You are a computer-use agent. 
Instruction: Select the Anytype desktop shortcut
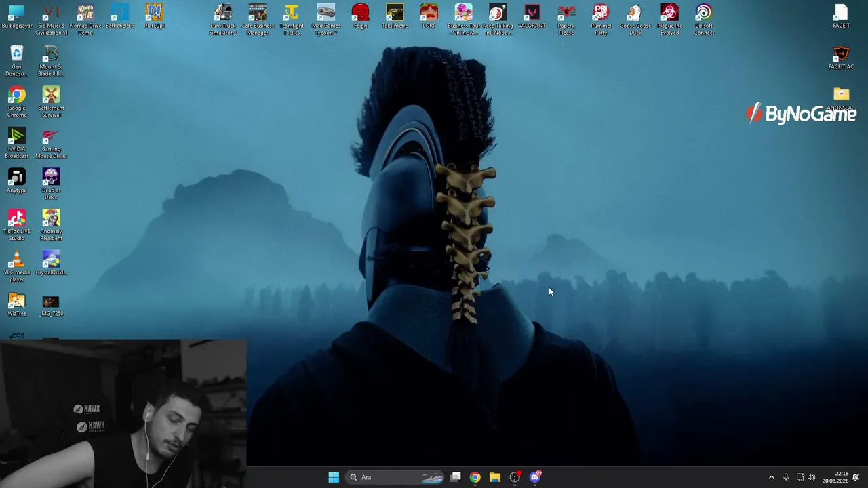17,181
